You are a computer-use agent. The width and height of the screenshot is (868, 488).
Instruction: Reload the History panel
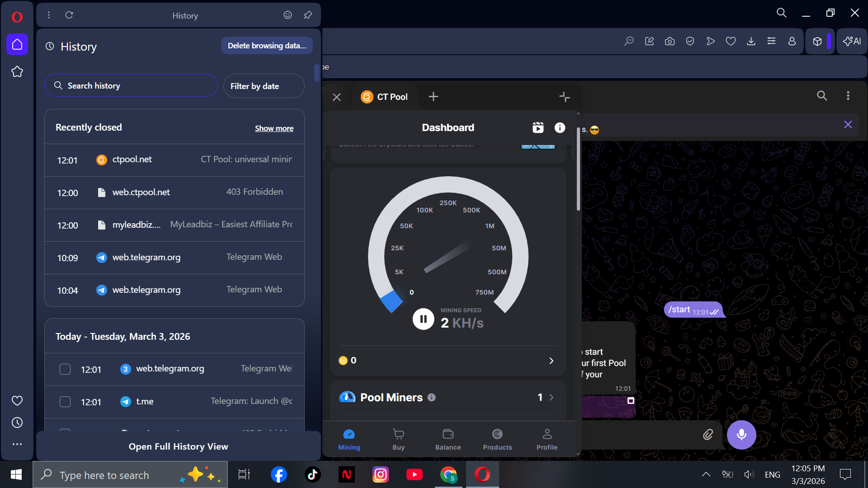point(69,15)
